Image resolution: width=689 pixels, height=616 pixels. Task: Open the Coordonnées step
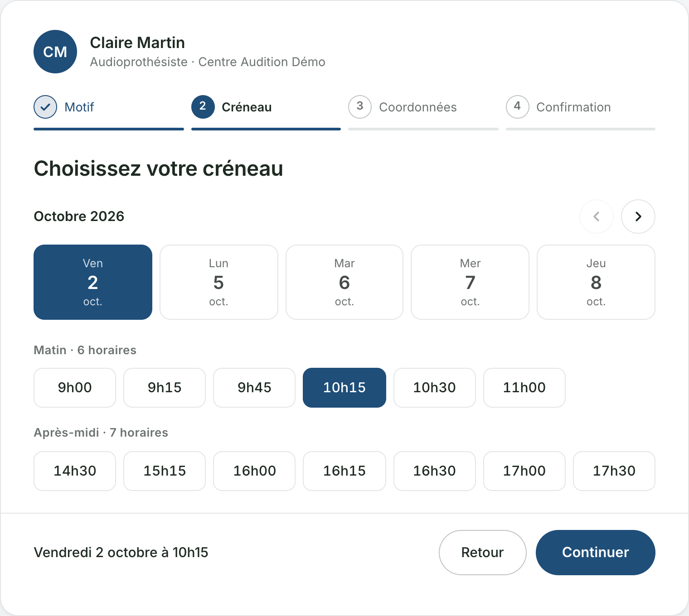pyautogui.click(x=423, y=112)
